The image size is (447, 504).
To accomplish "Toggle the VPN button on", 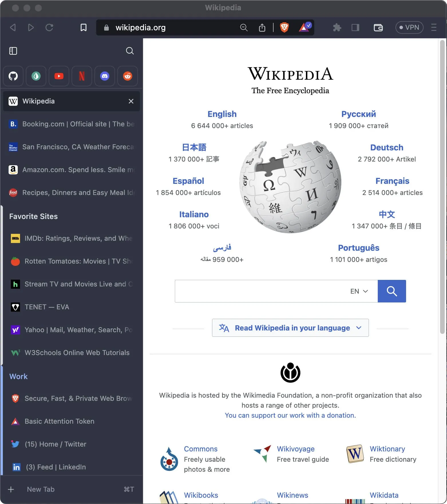I will tap(409, 27).
